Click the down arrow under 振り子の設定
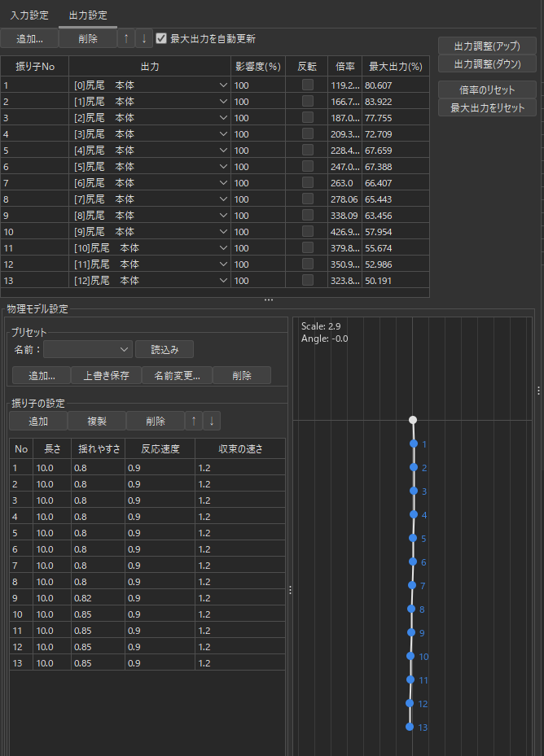This screenshot has width=544, height=756. pos(212,421)
